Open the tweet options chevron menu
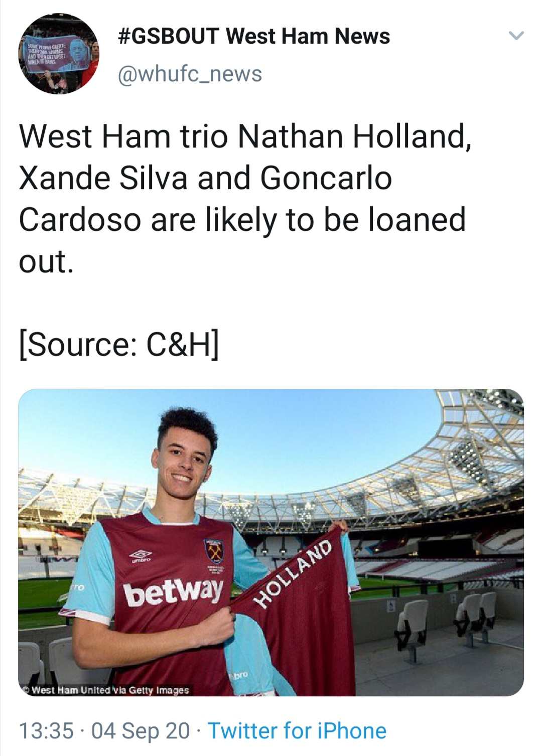Viewport: 542px width, 756px height. tap(516, 36)
